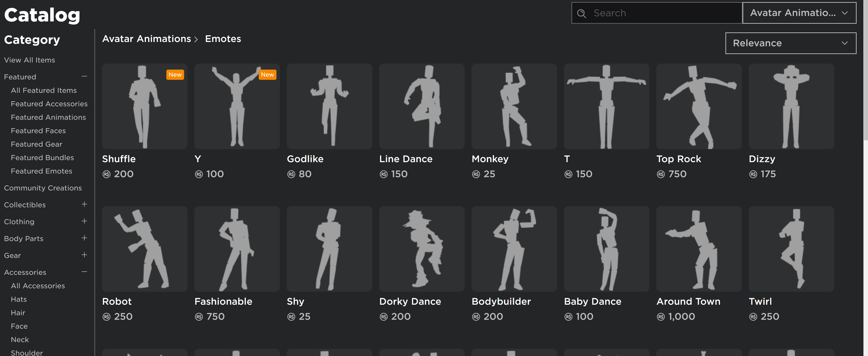The height and width of the screenshot is (356, 868).
Task: Open the Twirl emote silhouette
Action: point(791,249)
